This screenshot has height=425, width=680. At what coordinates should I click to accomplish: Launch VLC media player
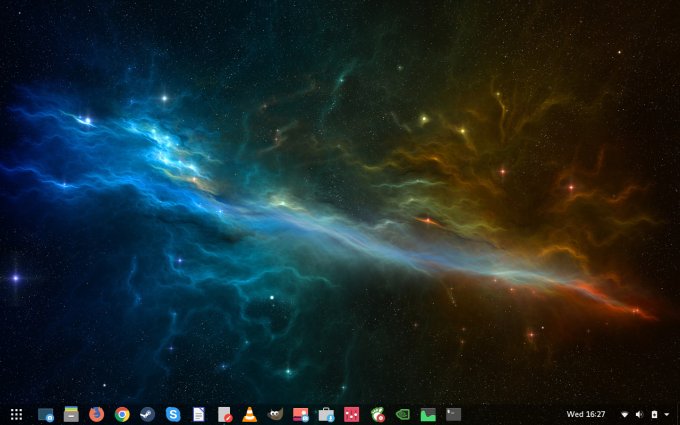coord(250,414)
